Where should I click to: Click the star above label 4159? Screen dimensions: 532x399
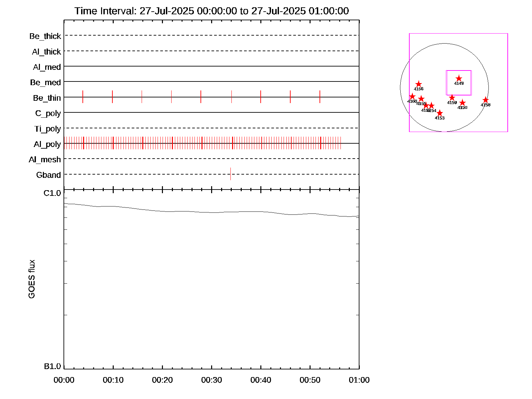(x=452, y=98)
